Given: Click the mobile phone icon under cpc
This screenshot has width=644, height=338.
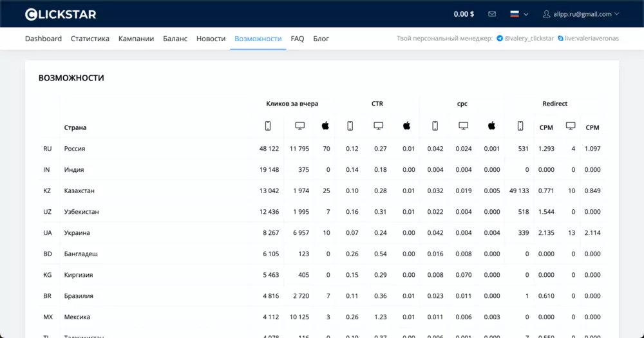Looking at the screenshot, I should (435, 126).
